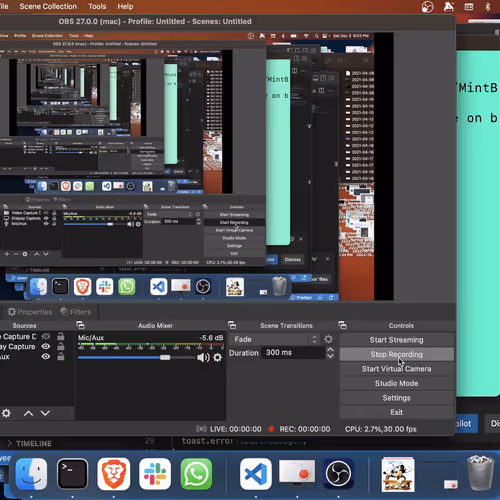Hide the Mic/Aux source via eye

46,356
